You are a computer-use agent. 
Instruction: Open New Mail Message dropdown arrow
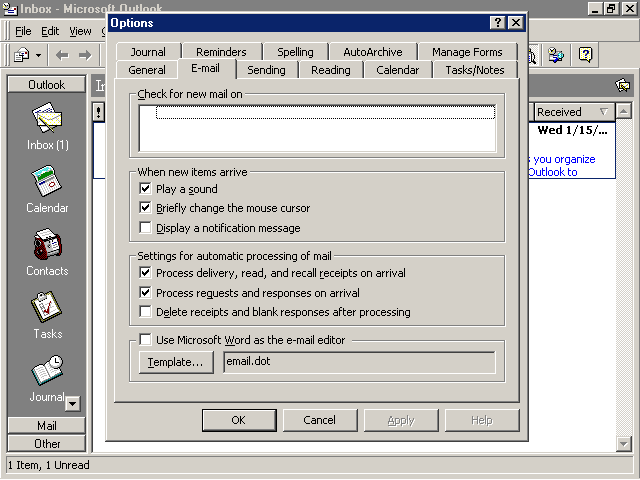pos(38,55)
